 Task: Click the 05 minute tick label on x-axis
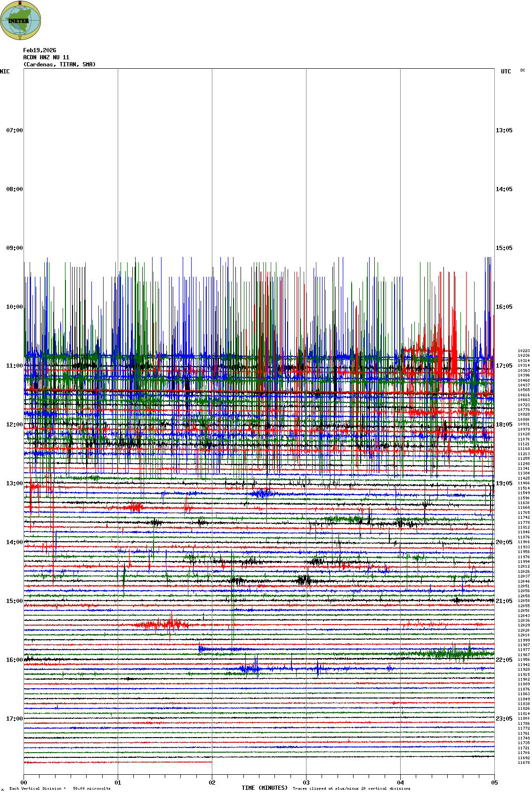[494, 783]
